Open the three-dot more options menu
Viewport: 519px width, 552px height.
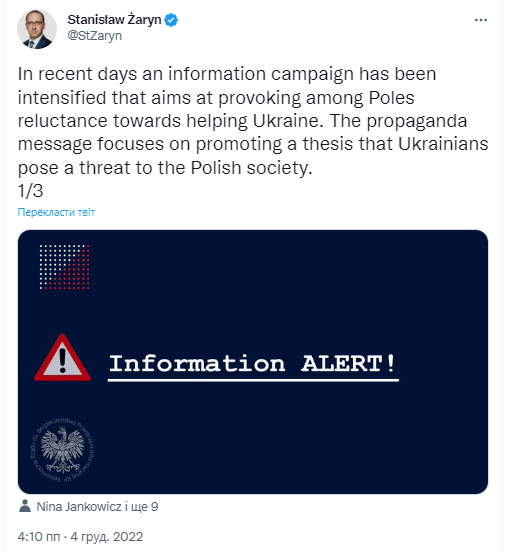(x=481, y=20)
